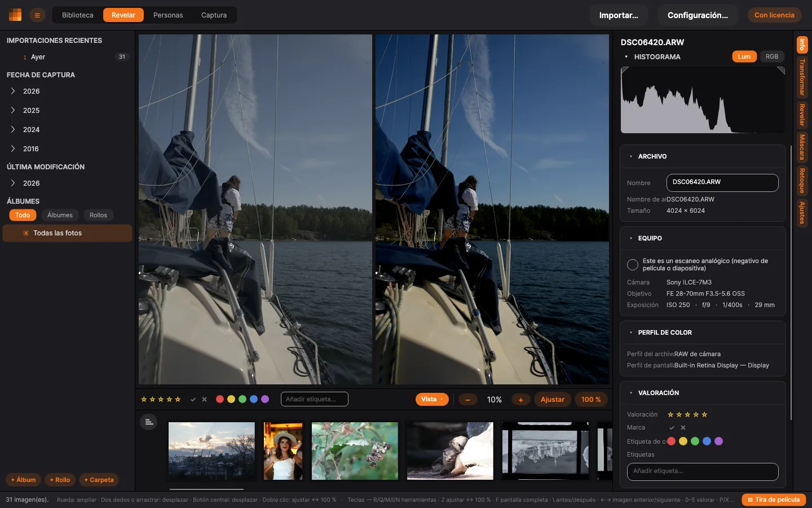The width and height of the screenshot is (812, 508).
Task: Set fifth star in Valoración panel
Action: 704,414
